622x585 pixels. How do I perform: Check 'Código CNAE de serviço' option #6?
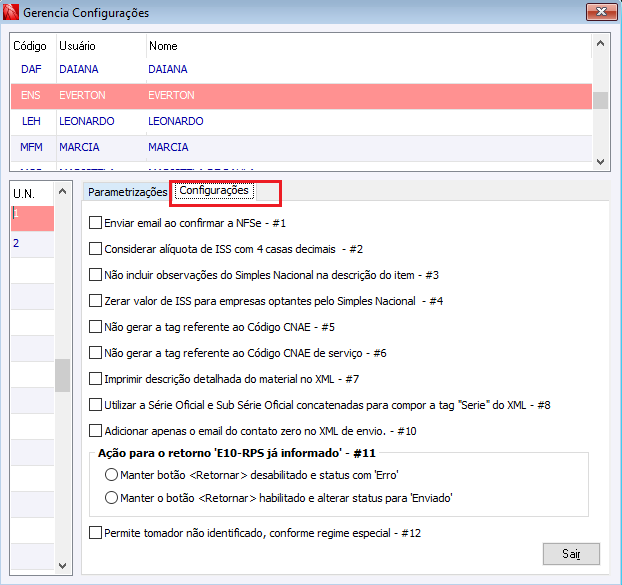point(95,353)
